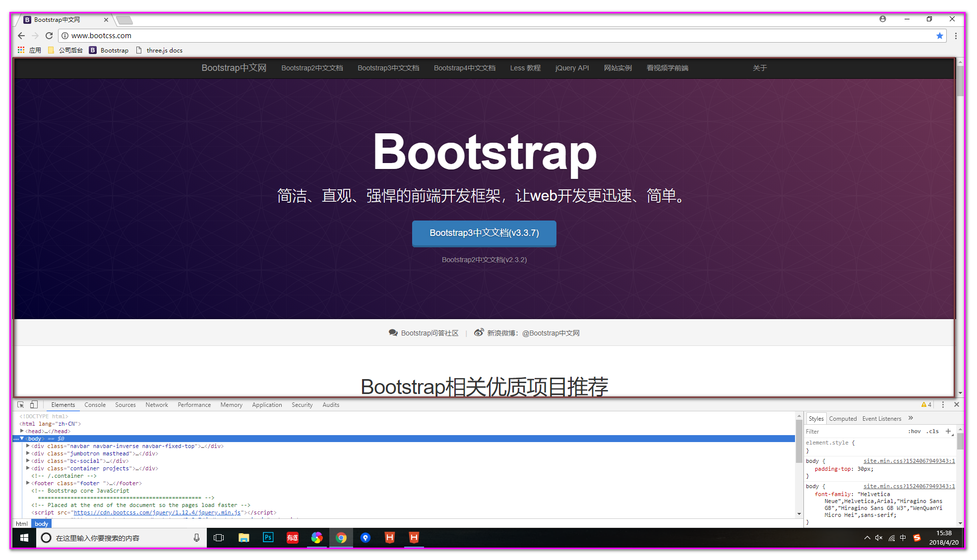Switch to the Network tab in DevTools

pos(157,405)
